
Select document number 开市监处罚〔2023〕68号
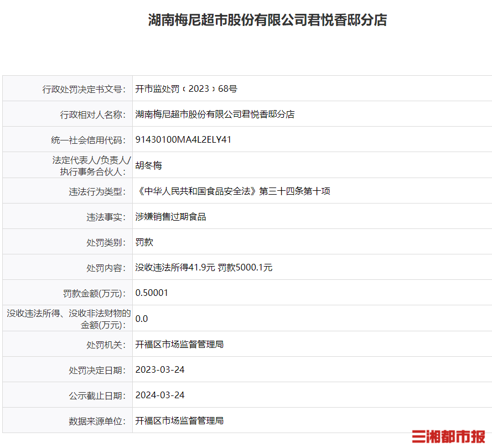pyautogui.click(x=186, y=88)
